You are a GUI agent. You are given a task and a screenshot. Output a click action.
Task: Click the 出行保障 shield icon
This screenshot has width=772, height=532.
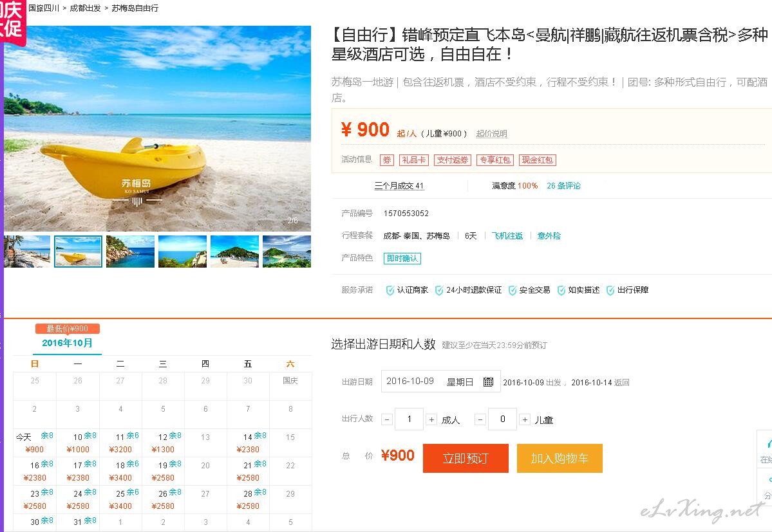tap(610, 290)
